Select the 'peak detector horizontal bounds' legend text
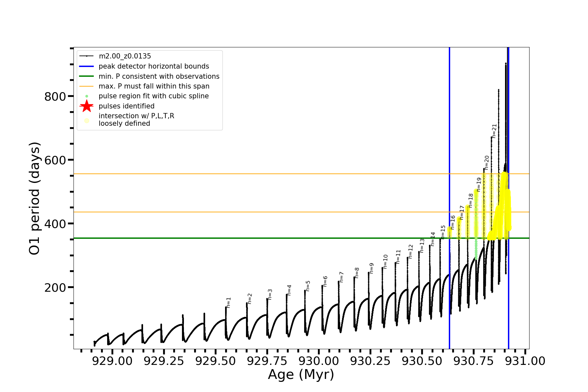This screenshot has height=392, width=588. click(x=154, y=66)
